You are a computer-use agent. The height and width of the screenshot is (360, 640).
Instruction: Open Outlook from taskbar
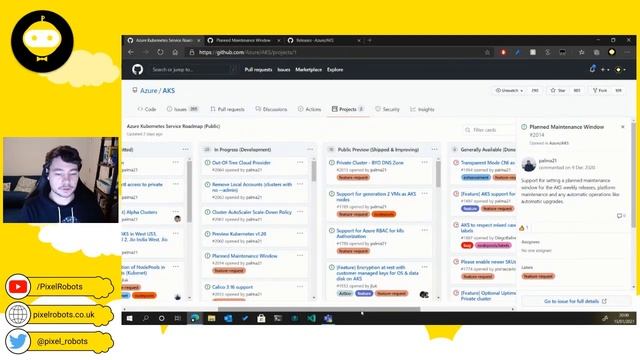[x=228, y=318]
